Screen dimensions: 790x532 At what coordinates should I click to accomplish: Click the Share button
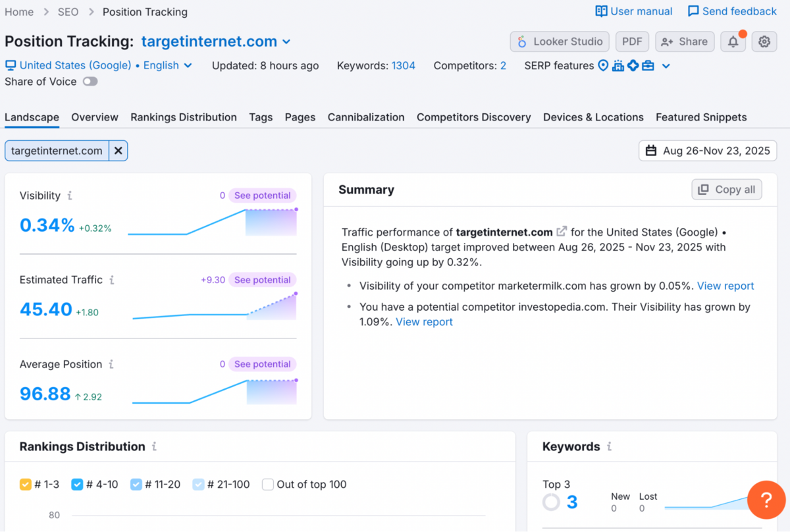click(x=685, y=41)
